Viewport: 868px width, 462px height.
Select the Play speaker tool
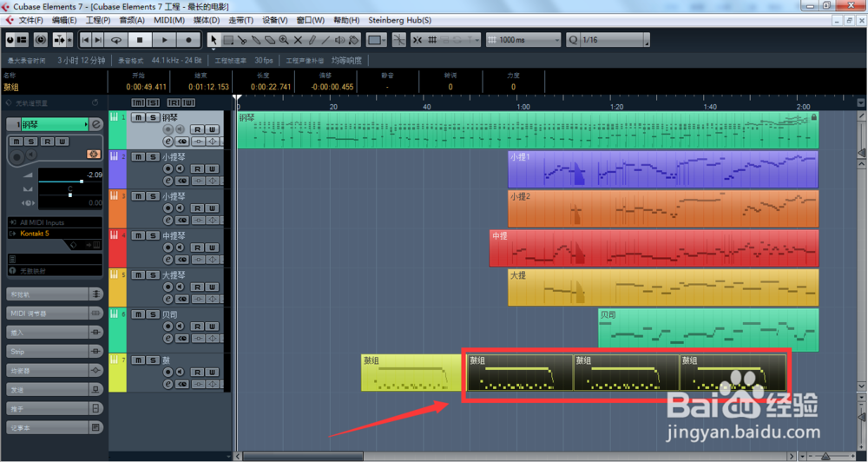pyautogui.click(x=340, y=40)
